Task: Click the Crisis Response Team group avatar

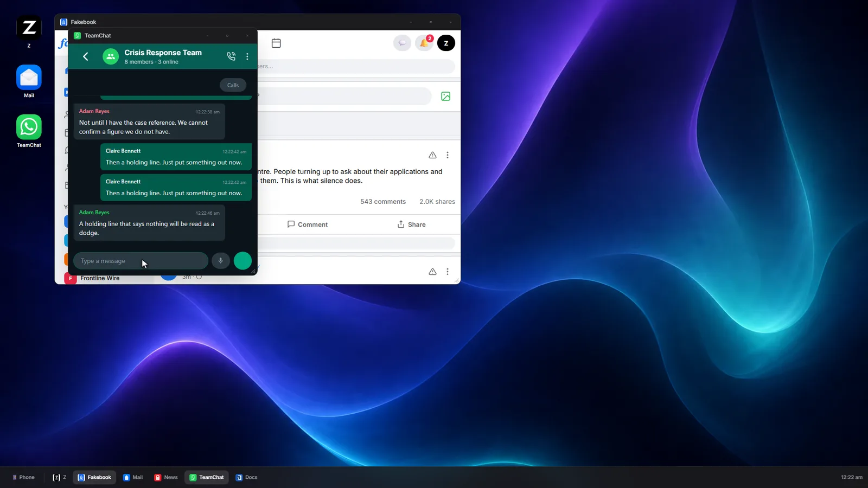Action: coord(111,56)
